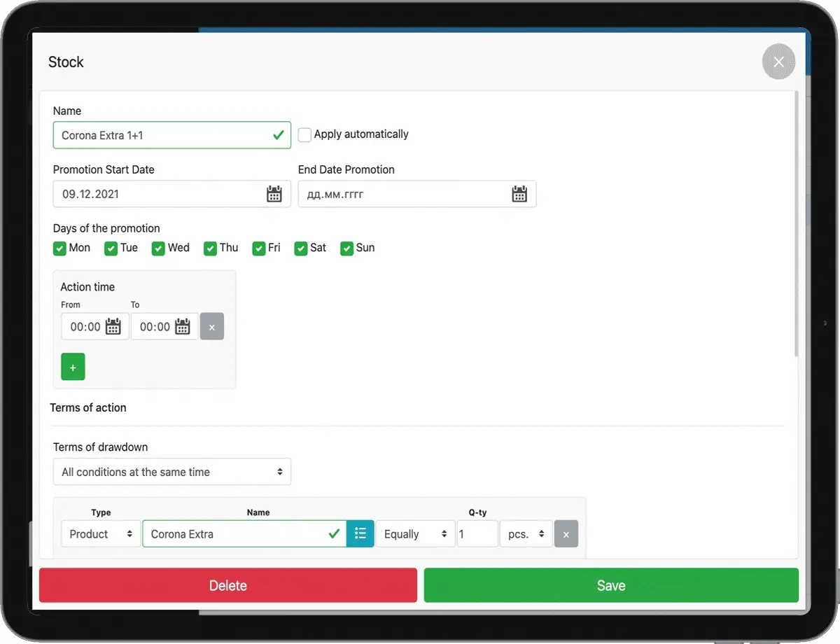This screenshot has height=644, width=840.
Task: Remove the Corona Extra condition row
Action: click(566, 533)
